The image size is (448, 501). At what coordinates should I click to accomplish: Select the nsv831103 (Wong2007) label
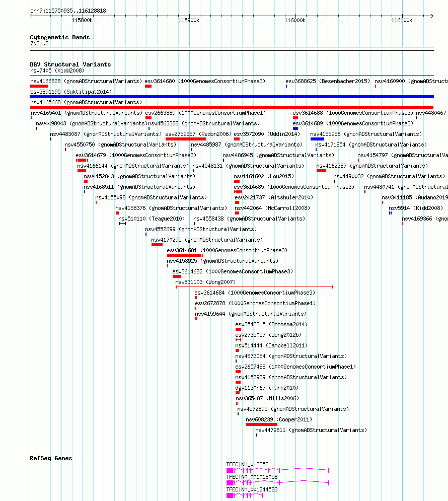pos(205,282)
